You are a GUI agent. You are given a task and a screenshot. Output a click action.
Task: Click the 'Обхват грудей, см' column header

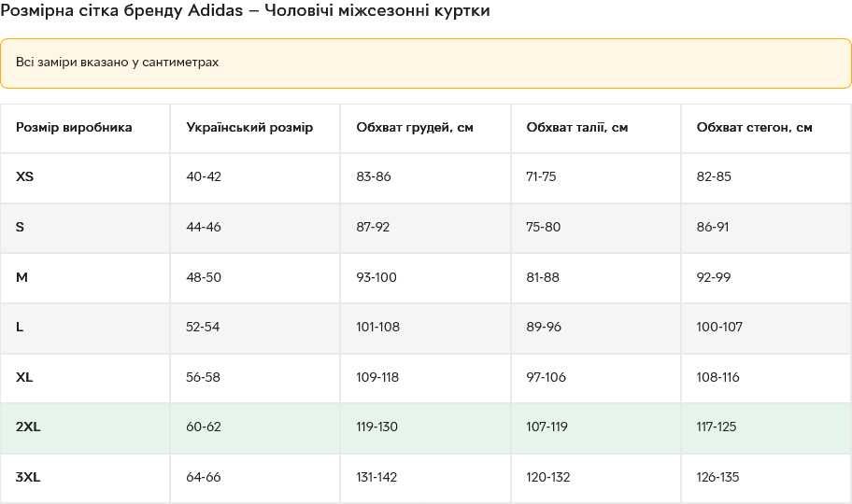[x=415, y=127]
